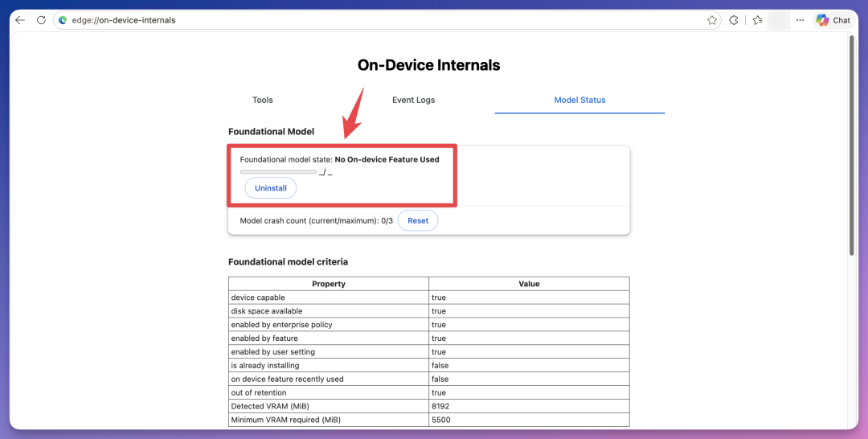Click the Model crash count label
868x439 pixels.
[316, 220]
